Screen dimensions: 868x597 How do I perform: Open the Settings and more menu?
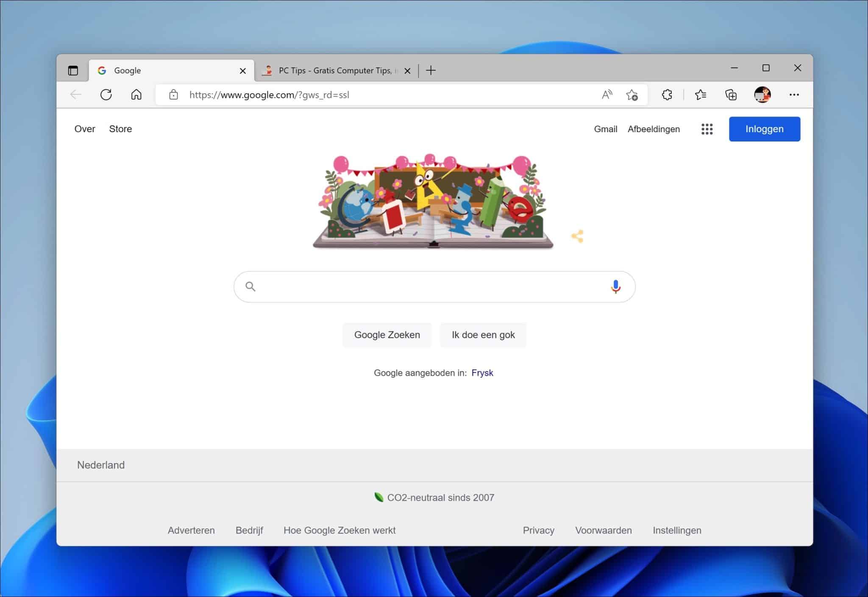795,94
